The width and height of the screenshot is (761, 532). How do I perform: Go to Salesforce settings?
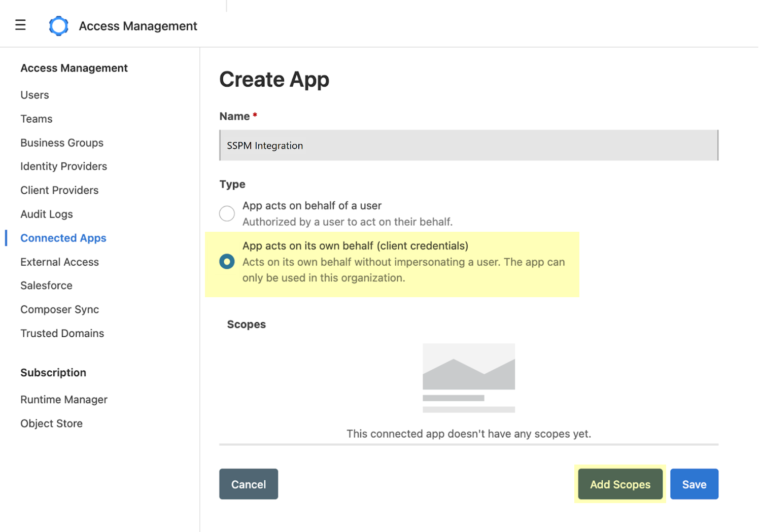[x=46, y=286]
